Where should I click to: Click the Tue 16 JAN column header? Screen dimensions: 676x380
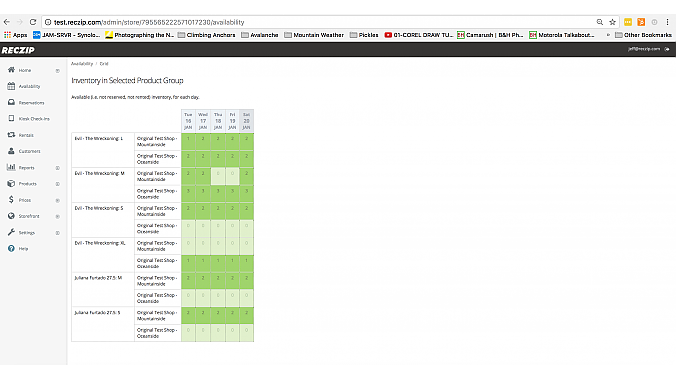click(188, 121)
